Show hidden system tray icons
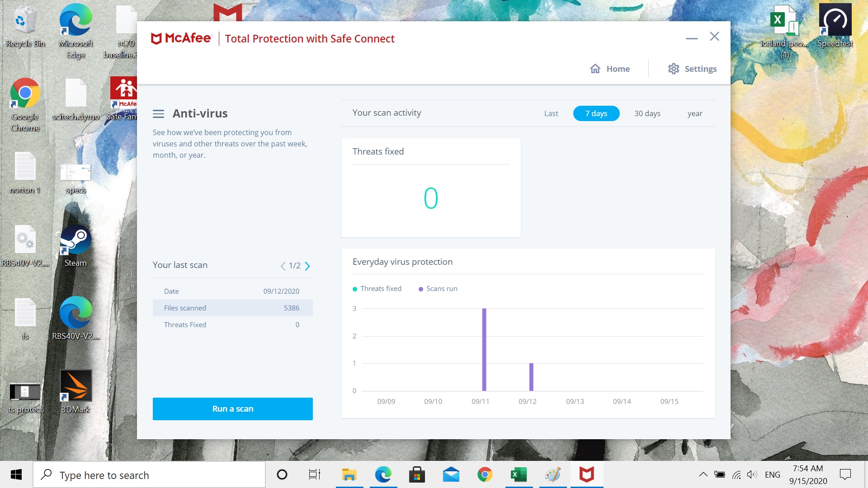The image size is (868, 488). (x=703, y=474)
